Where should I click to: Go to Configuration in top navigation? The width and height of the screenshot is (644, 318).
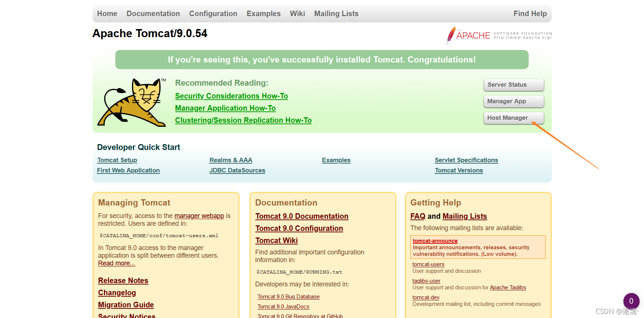click(213, 14)
